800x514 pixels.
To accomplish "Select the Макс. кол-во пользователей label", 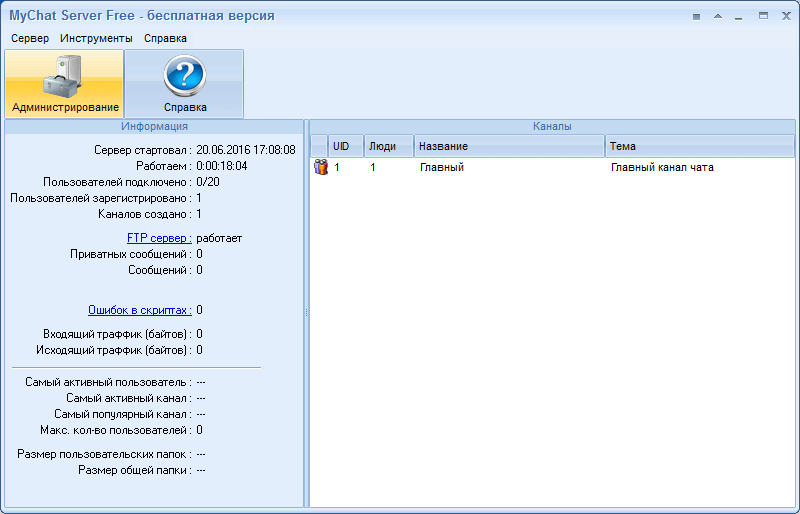I will coord(116,430).
